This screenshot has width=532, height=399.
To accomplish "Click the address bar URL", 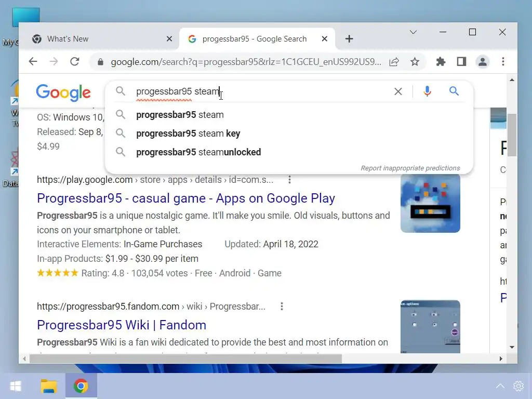I will (246, 62).
